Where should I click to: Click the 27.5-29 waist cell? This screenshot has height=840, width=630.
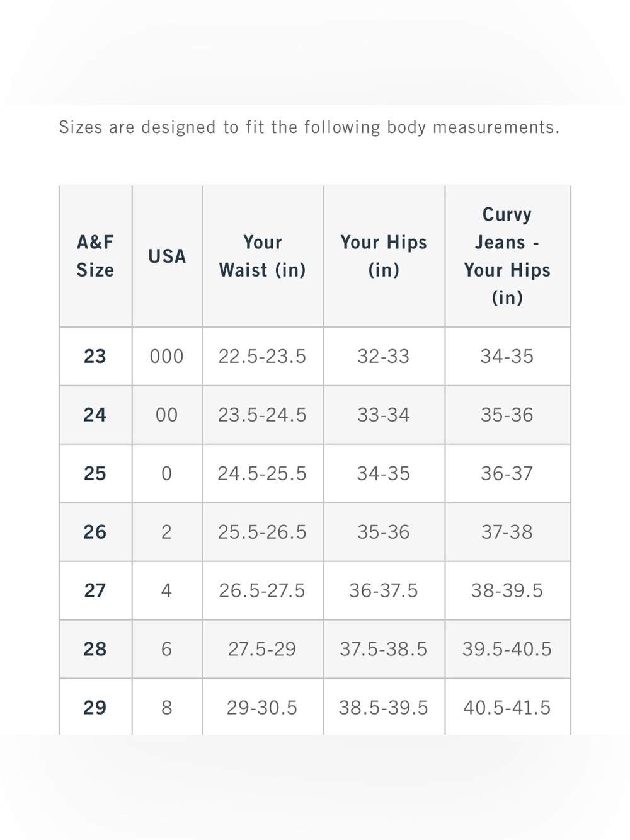pos(262,649)
